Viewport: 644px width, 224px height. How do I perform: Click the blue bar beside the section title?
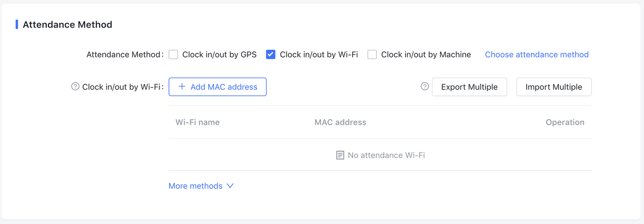[17, 24]
